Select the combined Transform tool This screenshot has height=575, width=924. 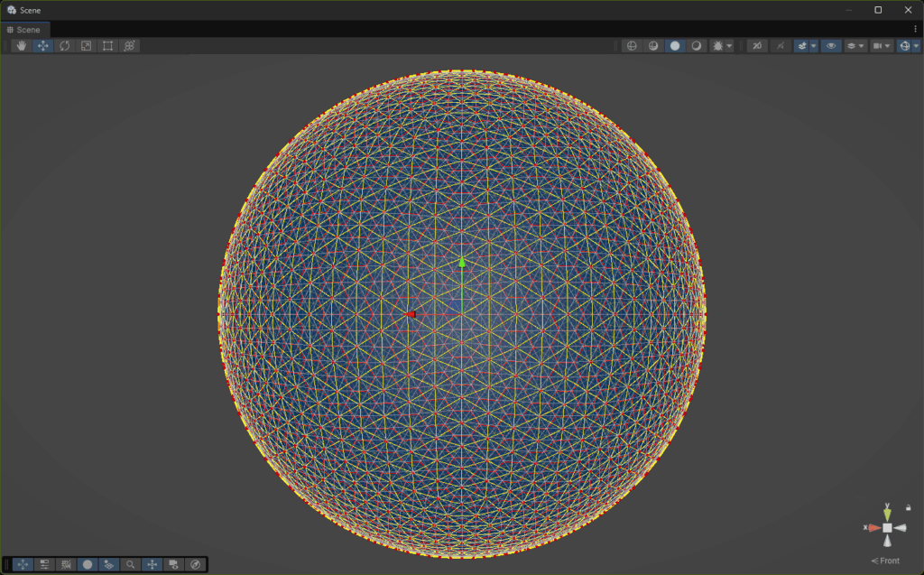(129, 46)
